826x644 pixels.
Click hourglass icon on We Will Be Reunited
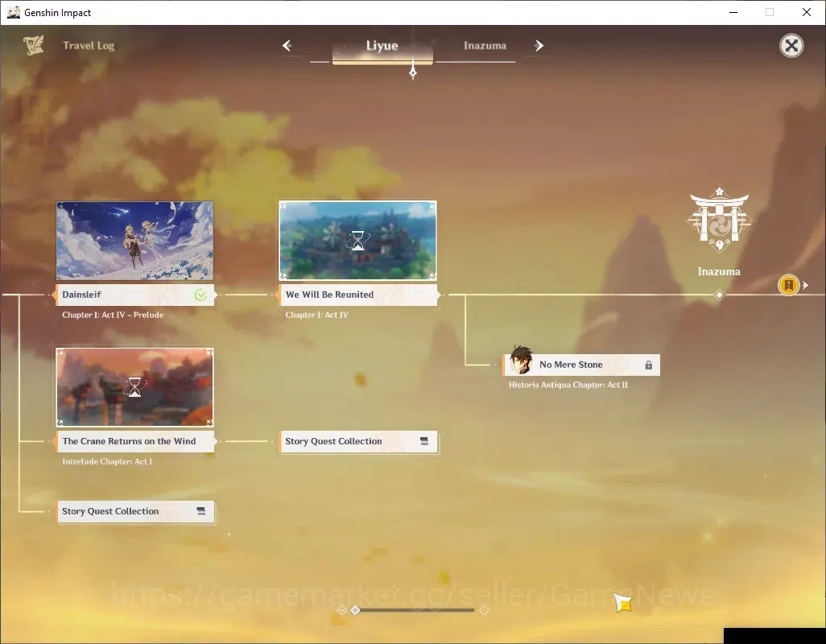tap(358, 241)
